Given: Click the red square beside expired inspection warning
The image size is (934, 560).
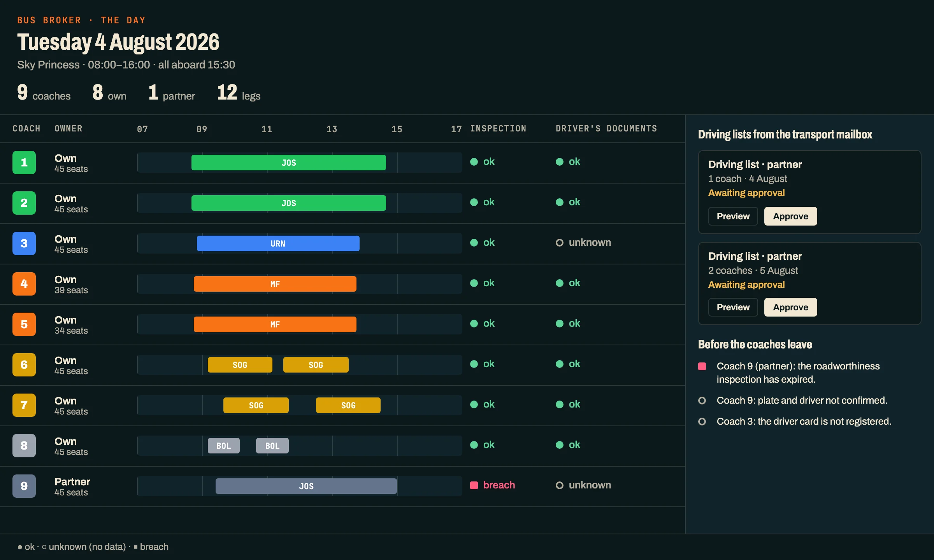Looking at the screenshot, I should tap(702, 366).
